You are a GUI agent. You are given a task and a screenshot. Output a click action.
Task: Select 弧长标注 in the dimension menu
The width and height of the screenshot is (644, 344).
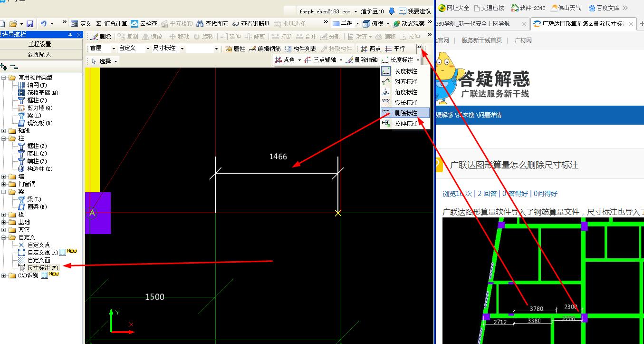point(405,102)
